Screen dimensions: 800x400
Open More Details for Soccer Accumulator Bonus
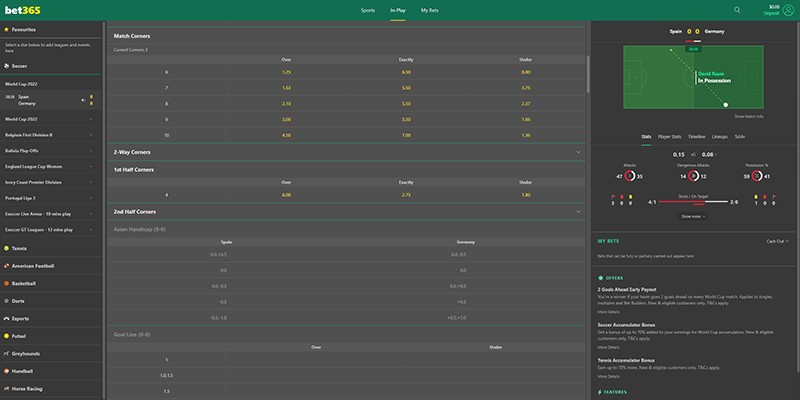tap(608, 347)
